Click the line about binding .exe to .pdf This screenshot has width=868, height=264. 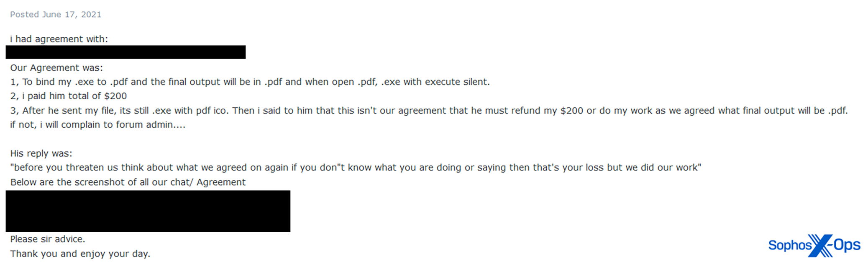coord(250,82)
